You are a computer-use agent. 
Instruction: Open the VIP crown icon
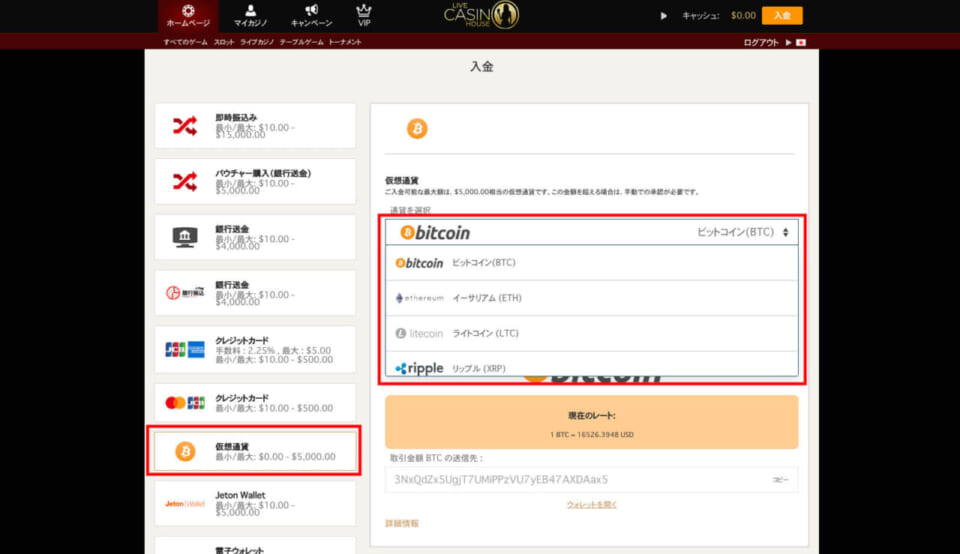point(364,16)
